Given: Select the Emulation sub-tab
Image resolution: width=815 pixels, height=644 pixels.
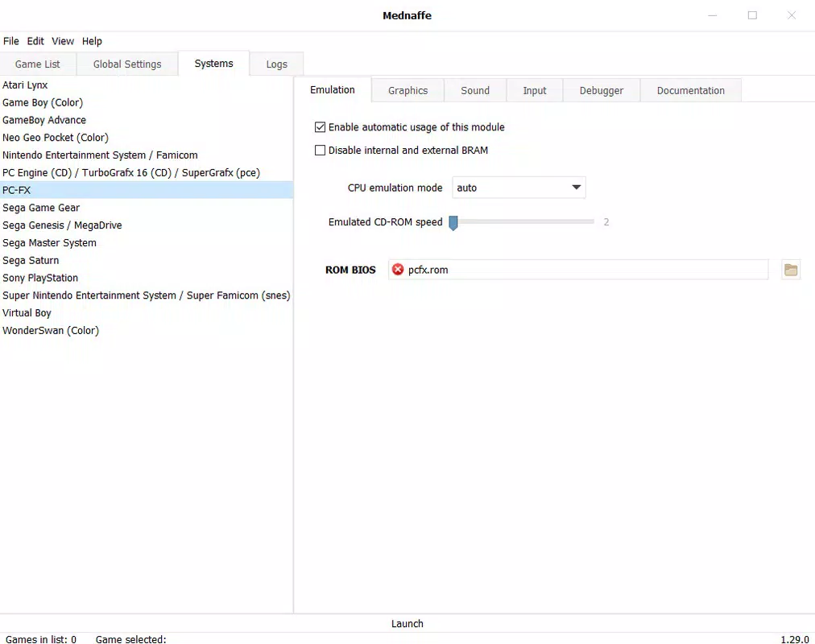Looking at the screenshot, I should point(333,90).
